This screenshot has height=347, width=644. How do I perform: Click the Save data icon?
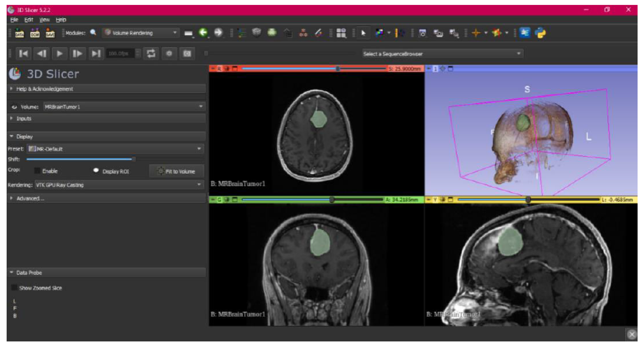[50, 33]
